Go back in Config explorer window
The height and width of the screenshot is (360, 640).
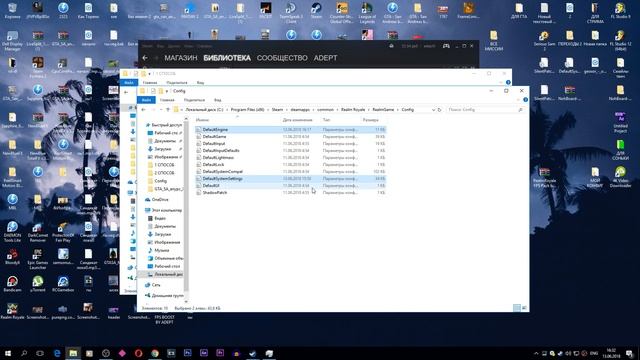pos(143,110)
